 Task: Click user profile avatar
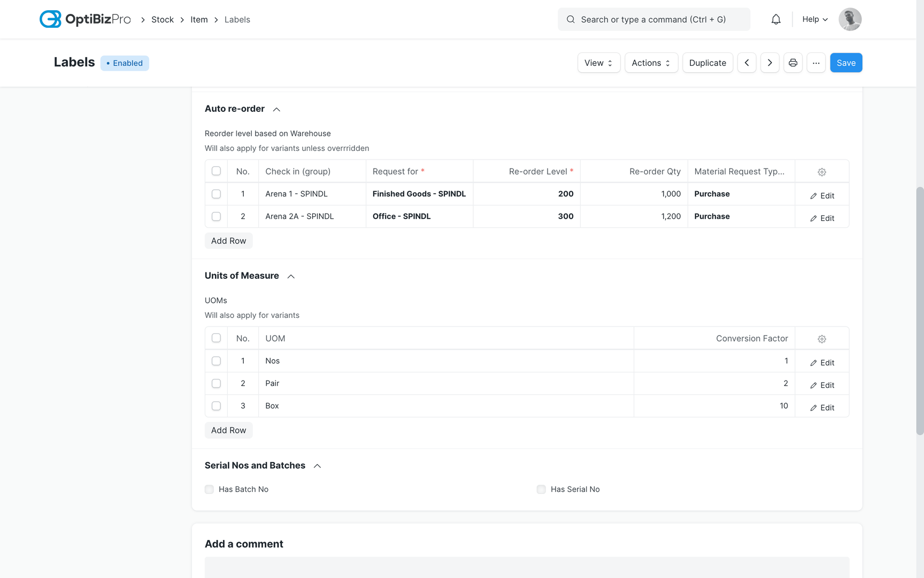point(850,19)
